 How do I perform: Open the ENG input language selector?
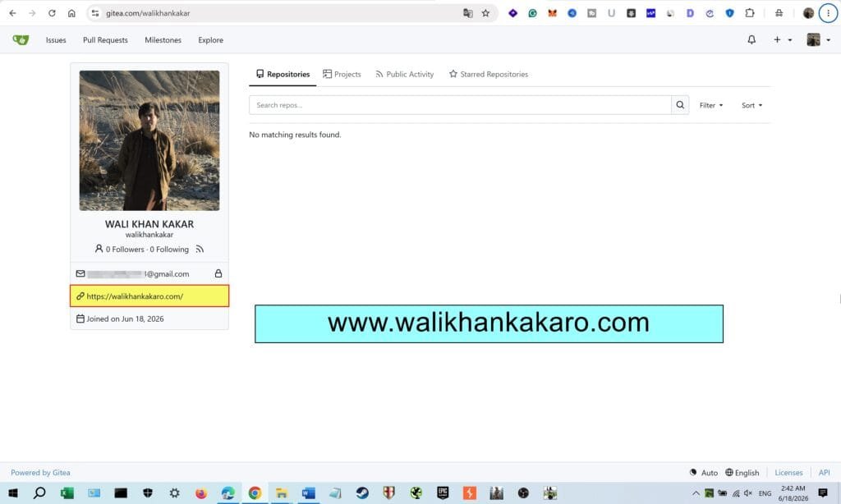point(765,493)
